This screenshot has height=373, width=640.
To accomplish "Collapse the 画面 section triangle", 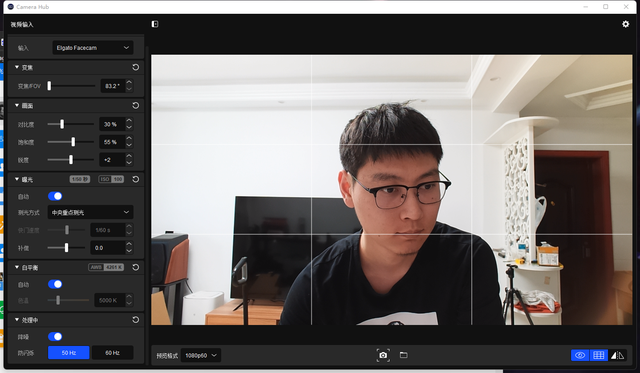I will click(x=17, y=106).
